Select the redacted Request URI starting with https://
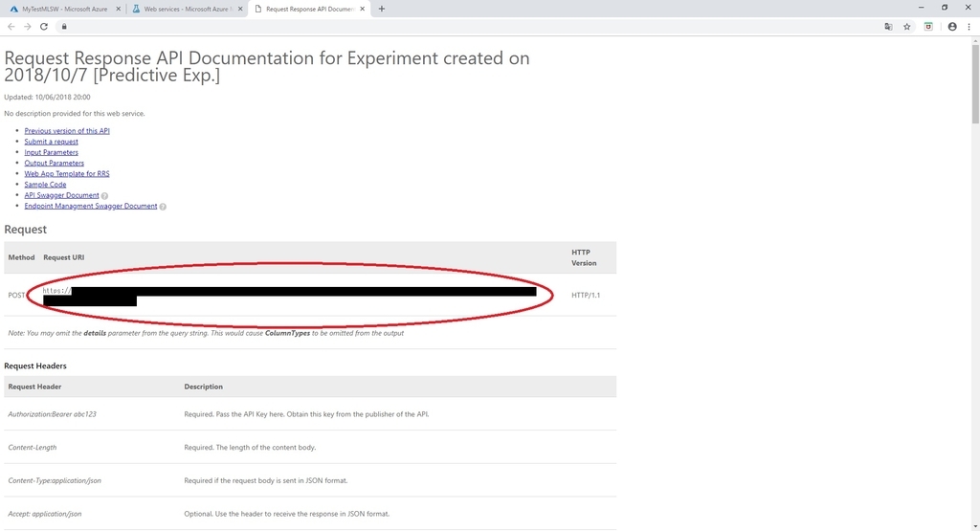This screenshot has height=531, width=980. (289, 296)
